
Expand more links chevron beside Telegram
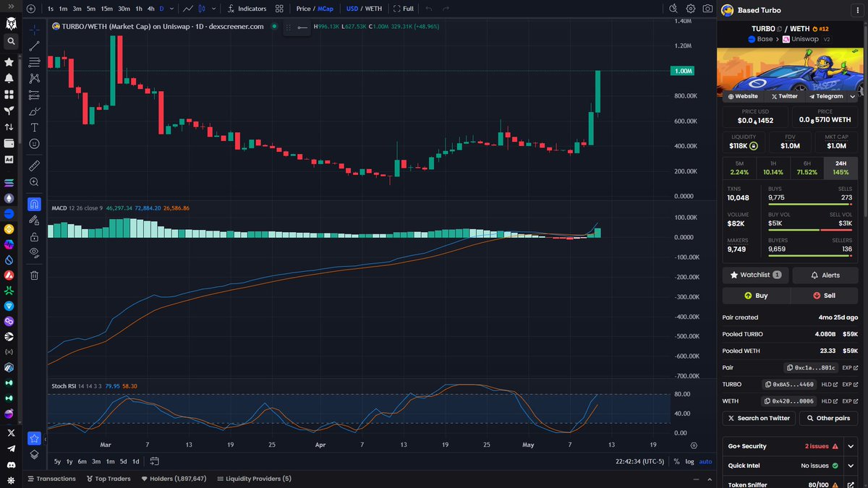tap(853, 96)
